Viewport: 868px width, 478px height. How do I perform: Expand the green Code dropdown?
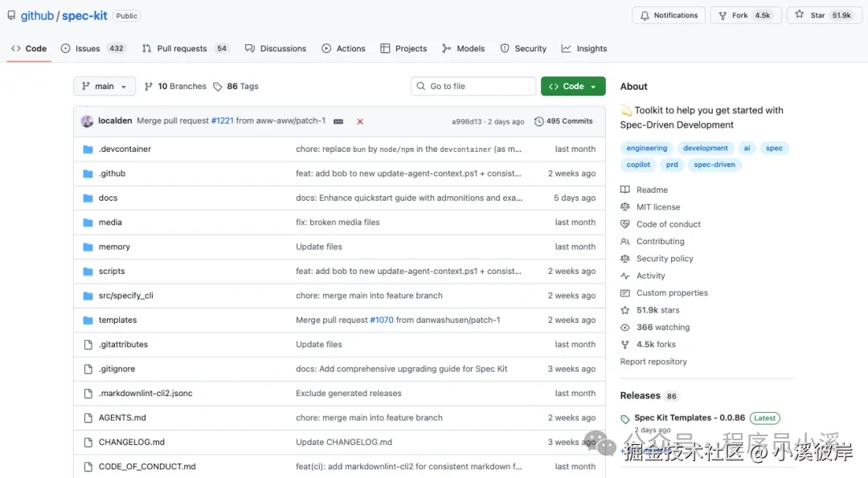click(573, 87)
